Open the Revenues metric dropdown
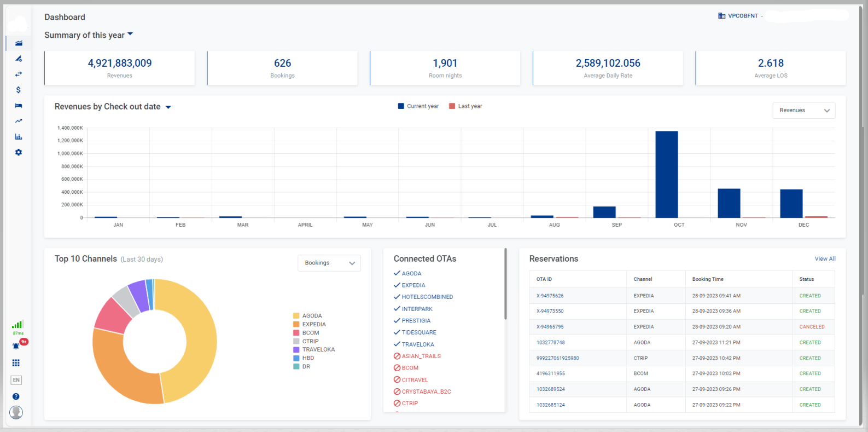The image size is (868, 432). (x=803, y=111)
